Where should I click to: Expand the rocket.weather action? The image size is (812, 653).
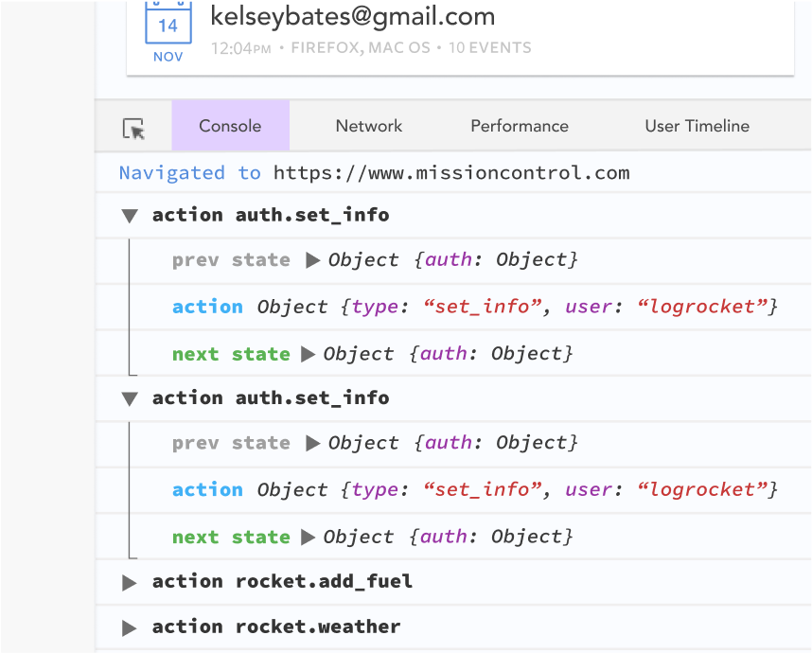pos(130,627)
